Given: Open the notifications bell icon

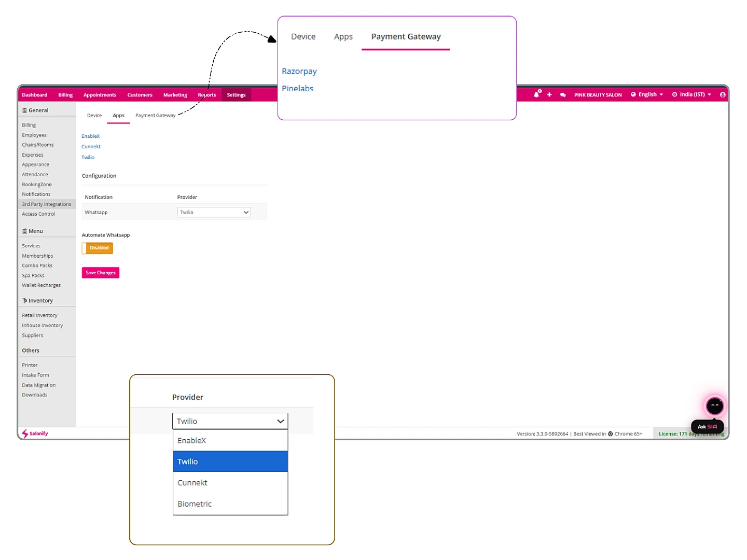Looking at the screenshot, I should coord(537,94).
